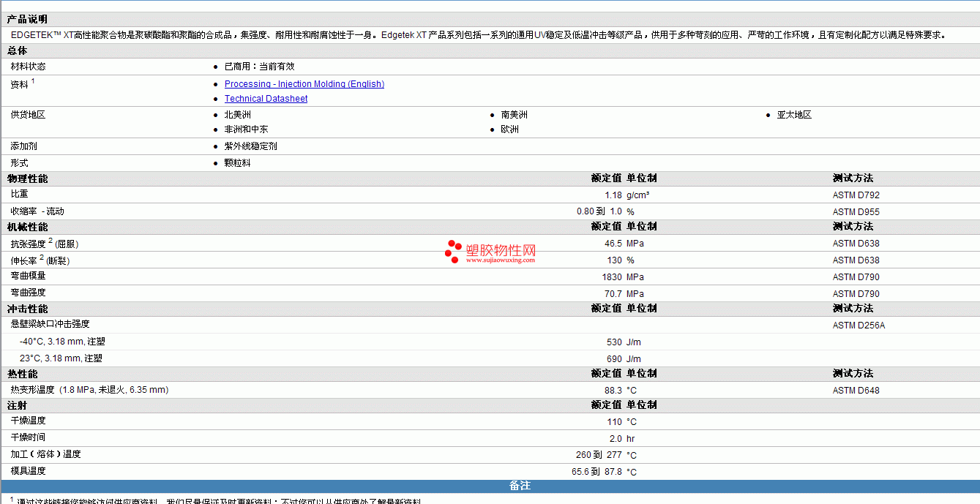The width and height of the screenshot is (980, 504).
Task: Click the value 已商用：当前有效
Action: (x=259, y=67)
